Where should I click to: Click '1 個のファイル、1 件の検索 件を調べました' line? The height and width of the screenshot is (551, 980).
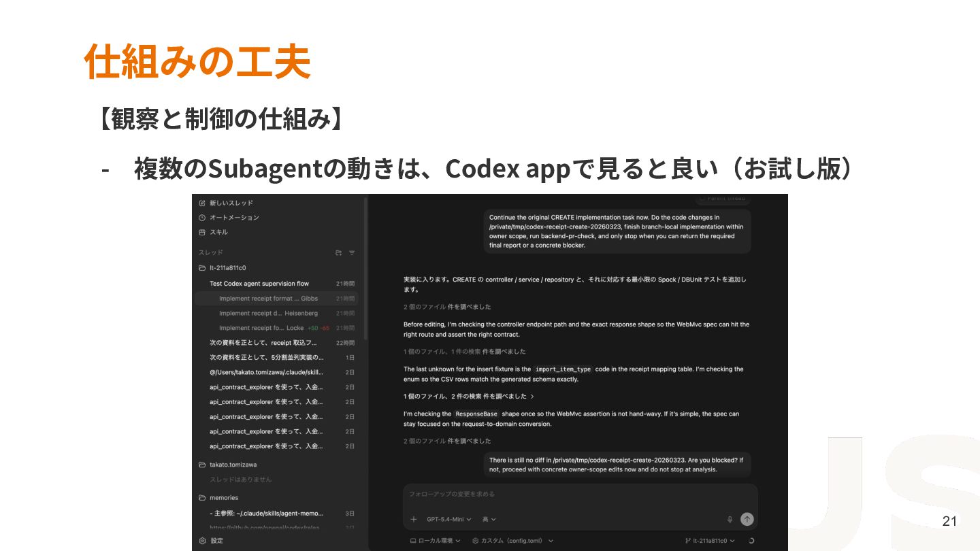[x=464, y=352]
